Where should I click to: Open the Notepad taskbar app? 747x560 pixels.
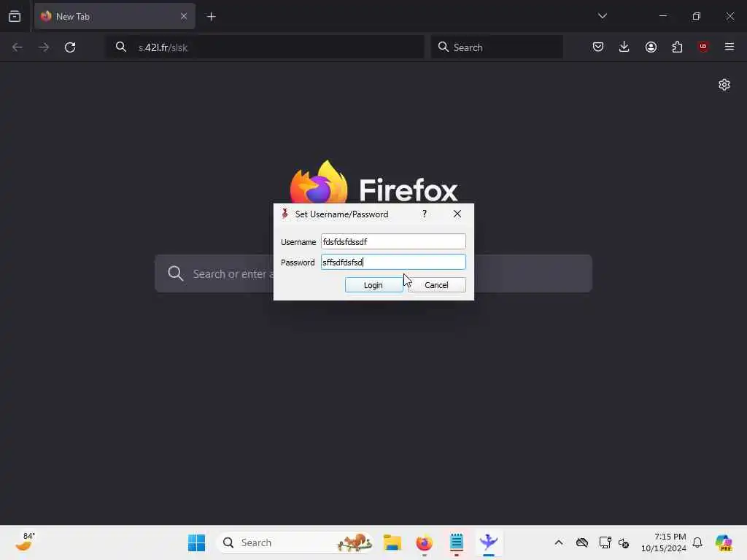click(x=457, y=542)
